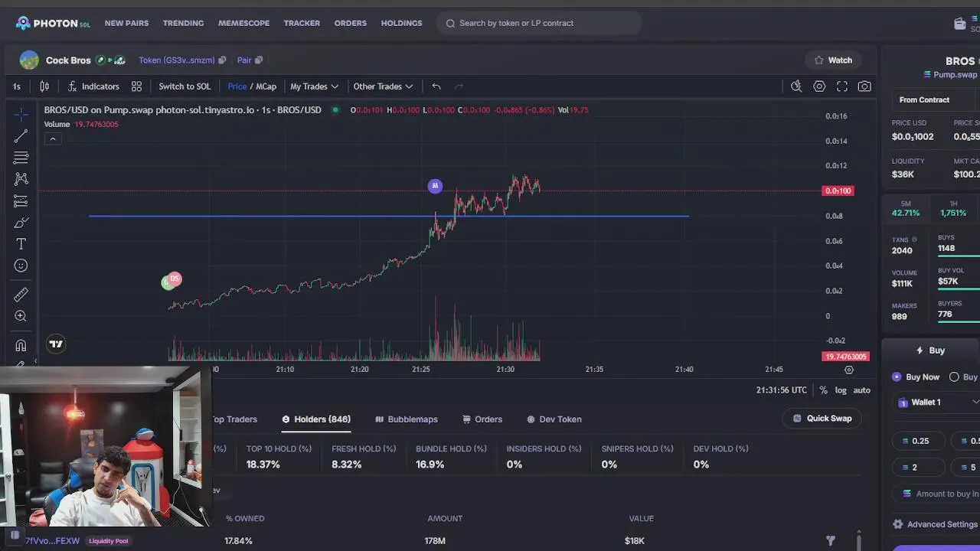
Task: Click Switch to SOL
Action: coord(185,86)
